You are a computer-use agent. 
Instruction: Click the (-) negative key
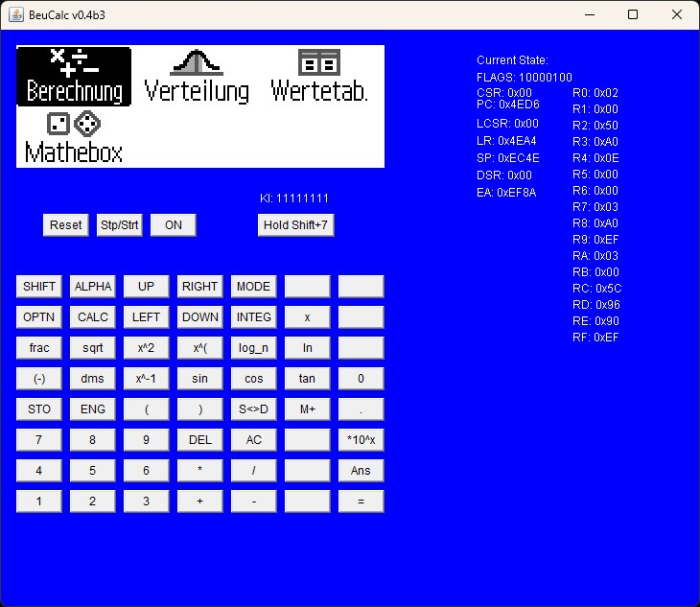[x=39, y=379]
